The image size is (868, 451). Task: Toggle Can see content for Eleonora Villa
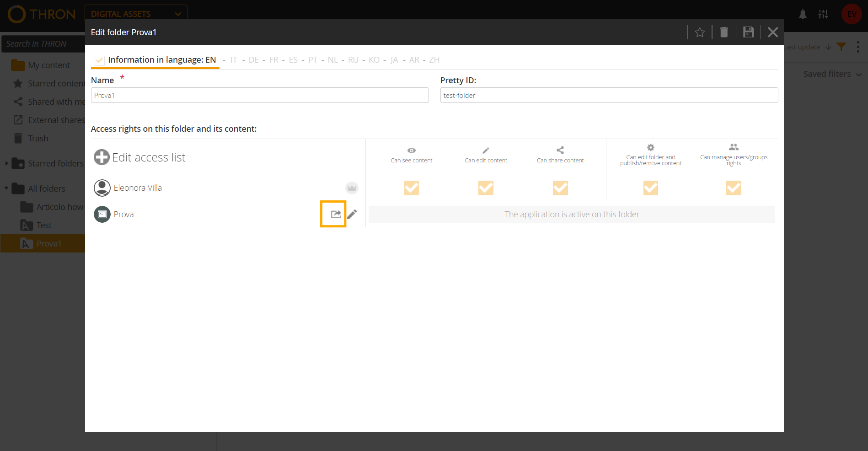[x=412, y=188]
